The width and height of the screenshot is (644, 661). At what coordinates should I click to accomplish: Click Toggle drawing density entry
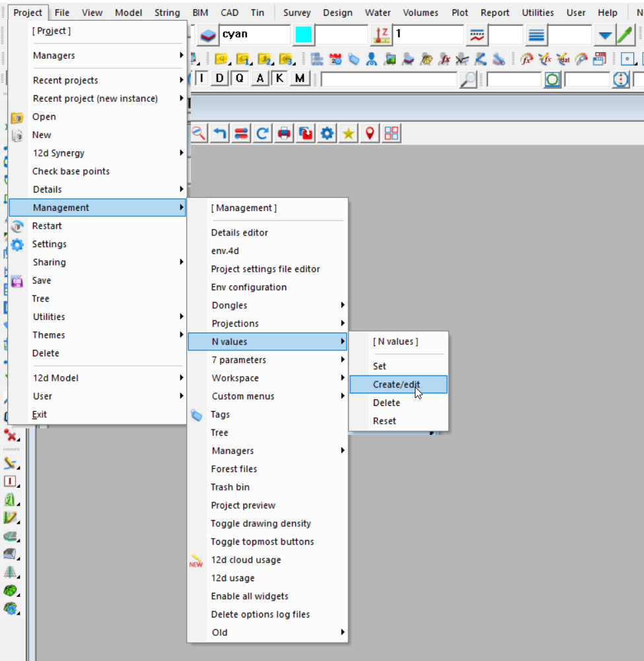(x=261, y=524)
